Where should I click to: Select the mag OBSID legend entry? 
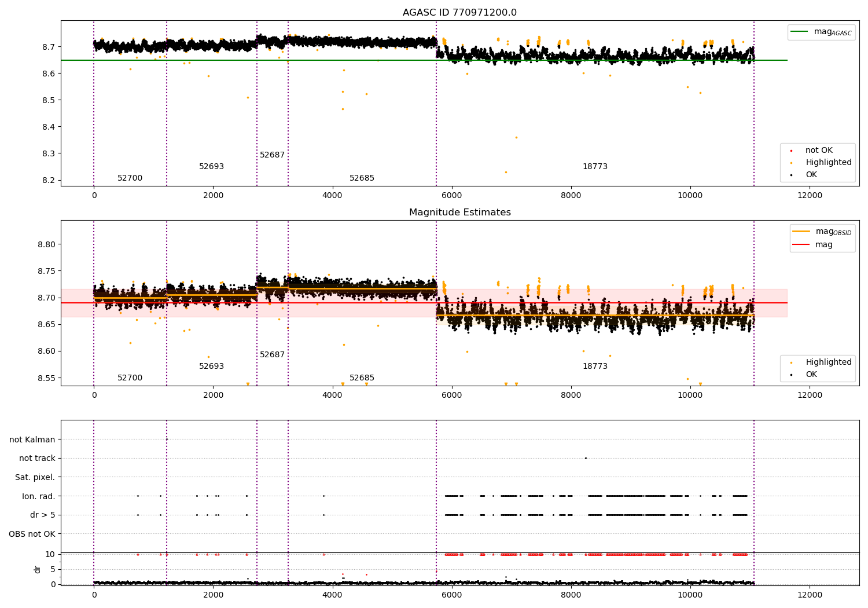(822, 232)
